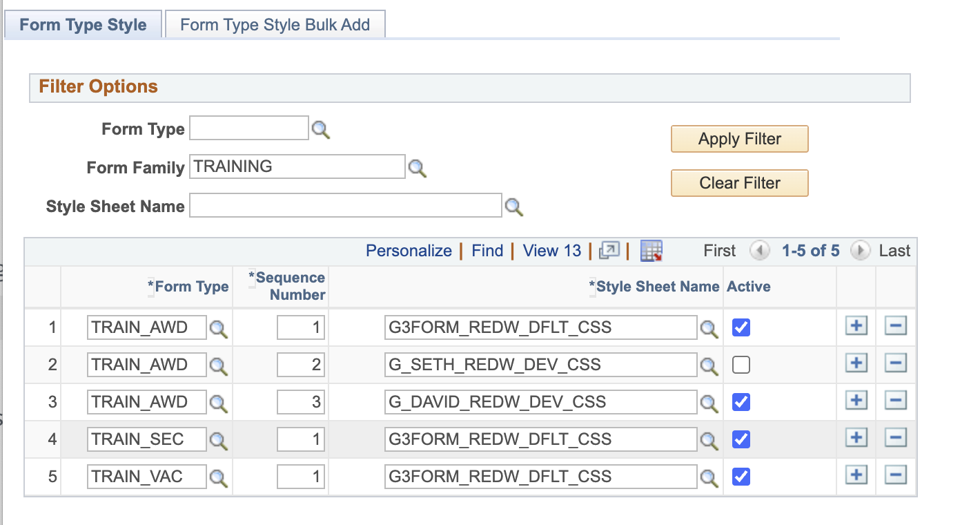Open the Style Sheet Name filter lookup
The image size is (980, 525).
(513, 205)
